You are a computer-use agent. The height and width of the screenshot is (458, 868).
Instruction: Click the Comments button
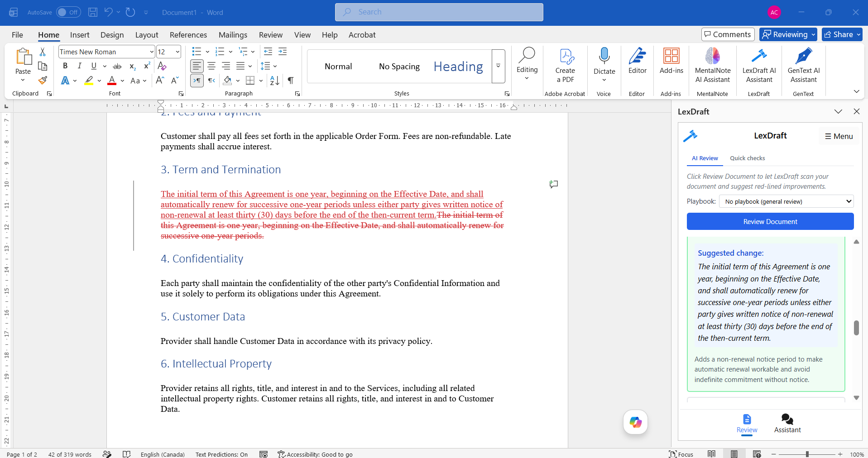click(x=728, y=34)
